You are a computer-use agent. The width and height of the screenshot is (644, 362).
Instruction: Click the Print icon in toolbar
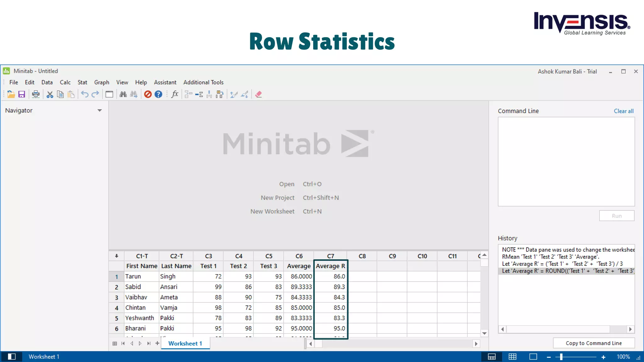(x=36, y=94)
